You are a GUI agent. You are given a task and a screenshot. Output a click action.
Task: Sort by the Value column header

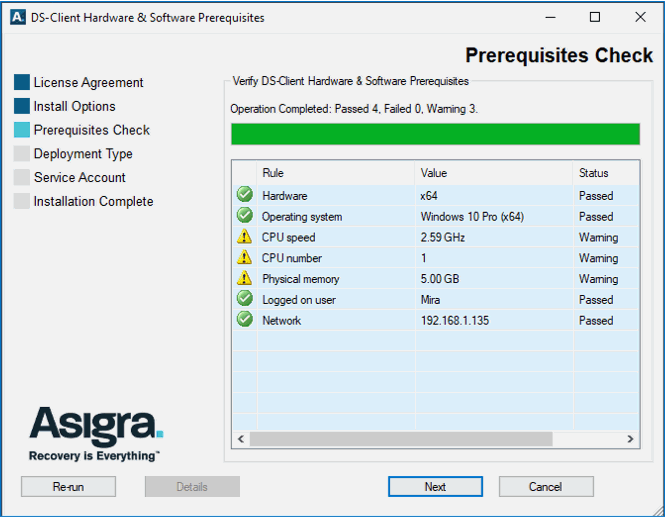(x=494, y=173)
